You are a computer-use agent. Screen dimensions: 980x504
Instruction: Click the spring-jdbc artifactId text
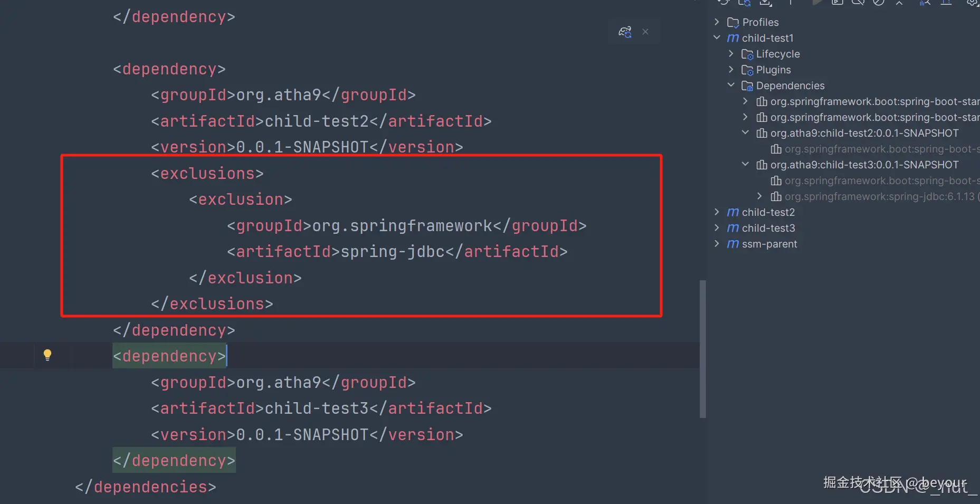pos(393,252)
